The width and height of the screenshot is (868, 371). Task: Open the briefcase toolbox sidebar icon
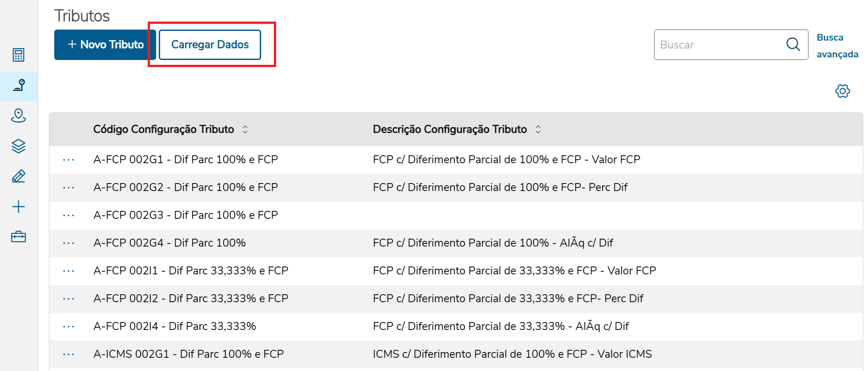point(19,237)
